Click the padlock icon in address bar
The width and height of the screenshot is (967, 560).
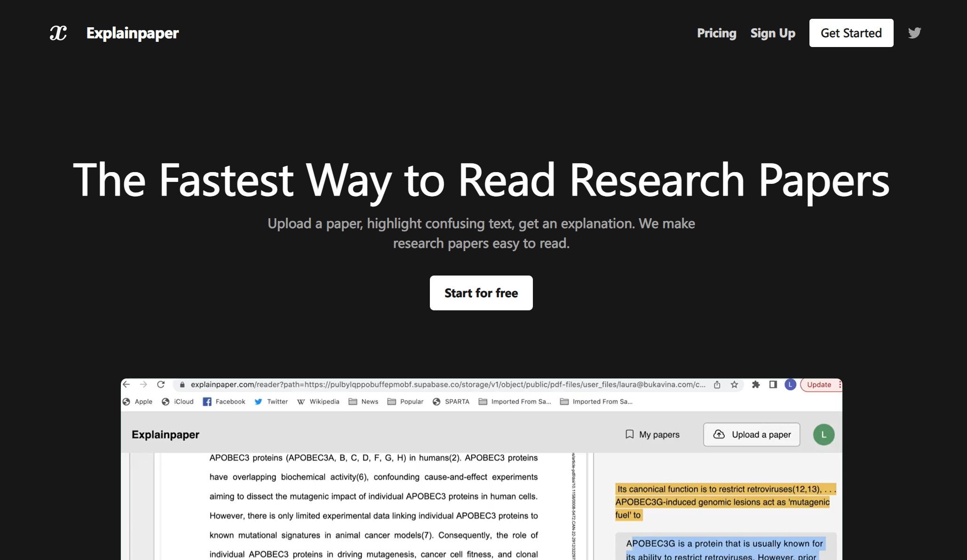coord(182,385)
